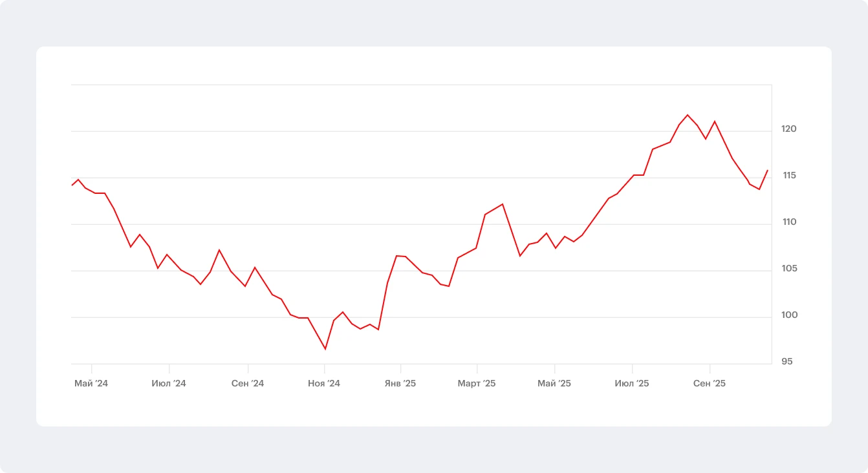The height and width of the screenshot is (473, 868).
Task: Select the Июл '24 date label
Action: point(169,383)
